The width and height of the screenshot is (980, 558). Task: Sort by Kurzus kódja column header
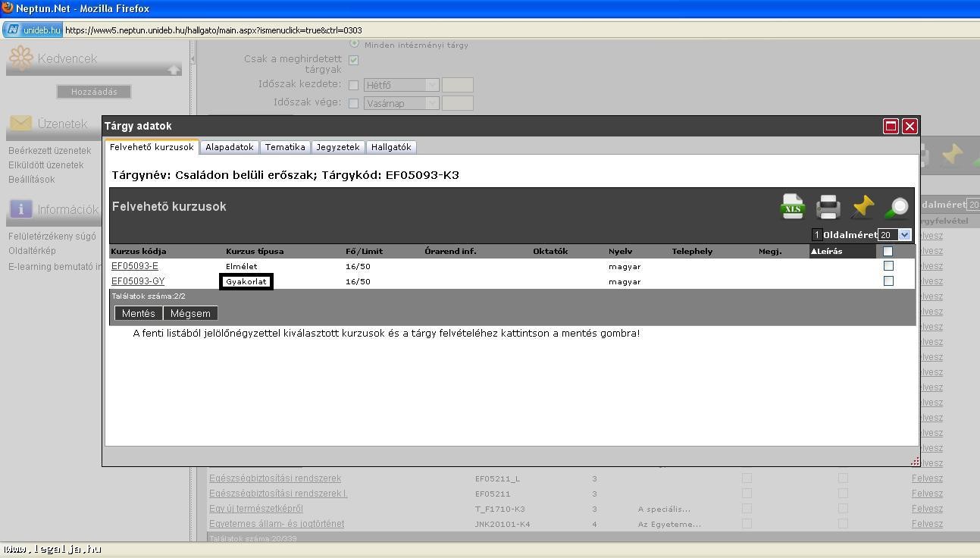pyautogui.click(x=139, y=251)
